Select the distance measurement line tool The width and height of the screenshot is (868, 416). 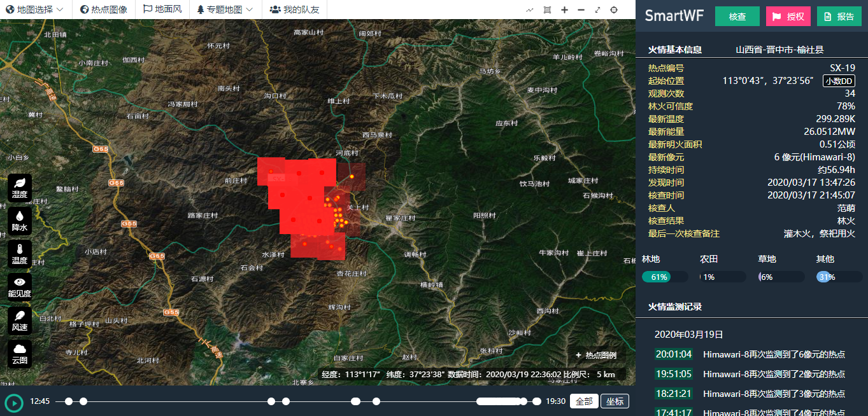(530, 10)
